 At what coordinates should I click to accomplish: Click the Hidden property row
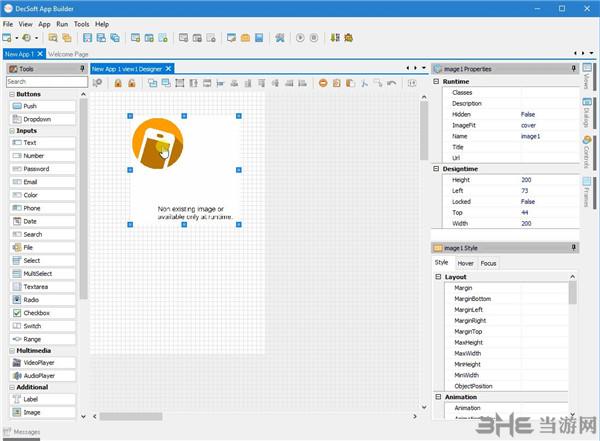pyautogui.click(x=511, y=114)
